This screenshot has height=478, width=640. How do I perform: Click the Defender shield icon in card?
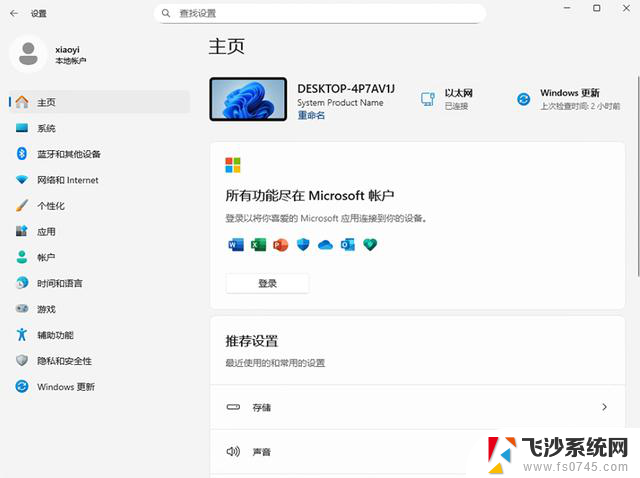pos(303,245)
